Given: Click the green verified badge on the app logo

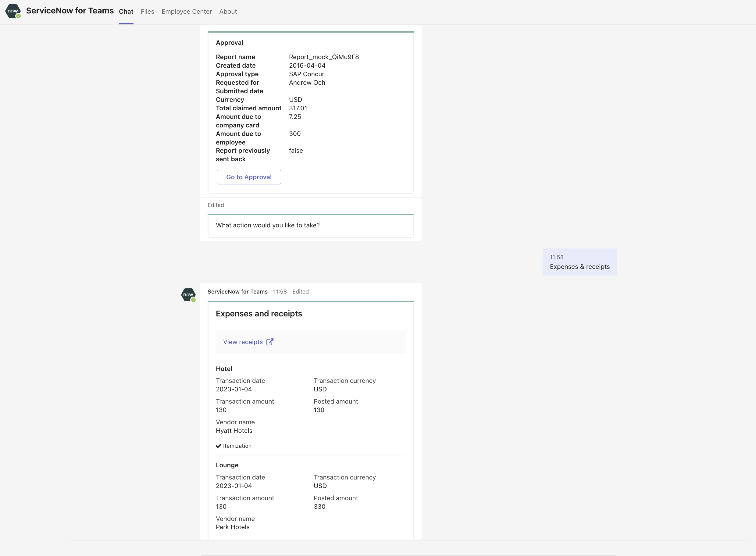Looking at the screenshot, I should (18, 16).
